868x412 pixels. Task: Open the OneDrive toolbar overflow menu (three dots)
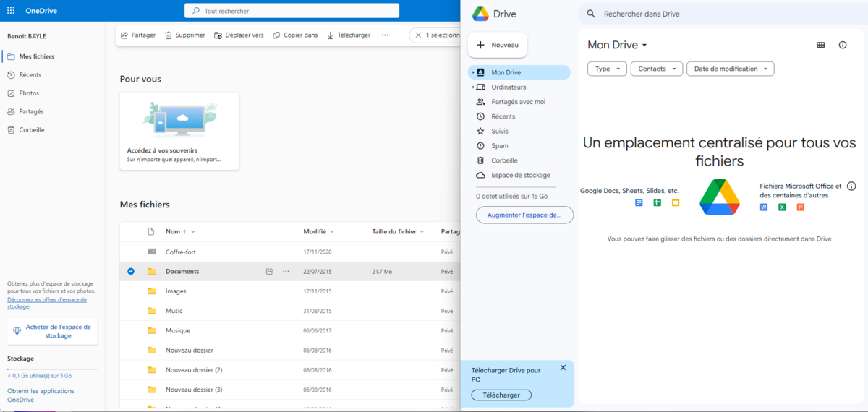(385, 35)
